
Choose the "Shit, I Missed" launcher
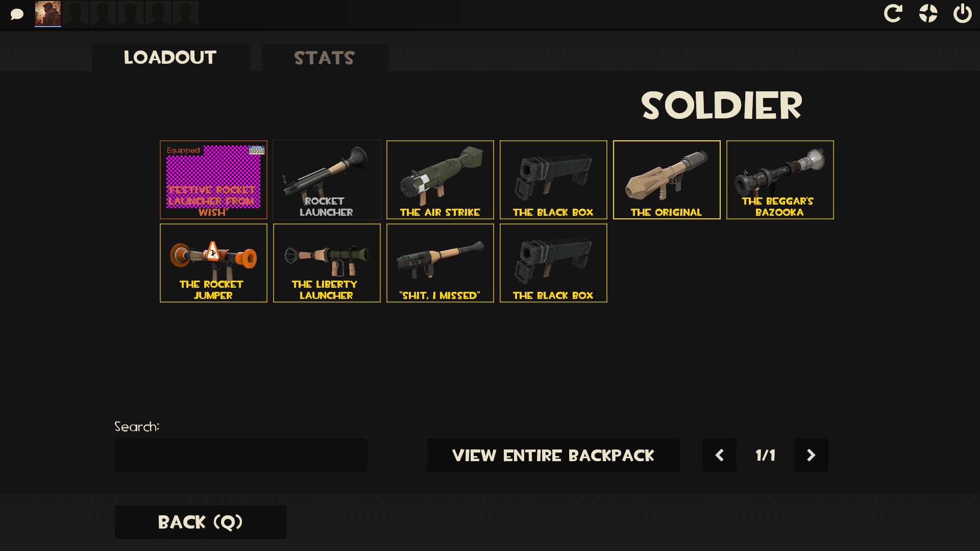tap(440, 263)
